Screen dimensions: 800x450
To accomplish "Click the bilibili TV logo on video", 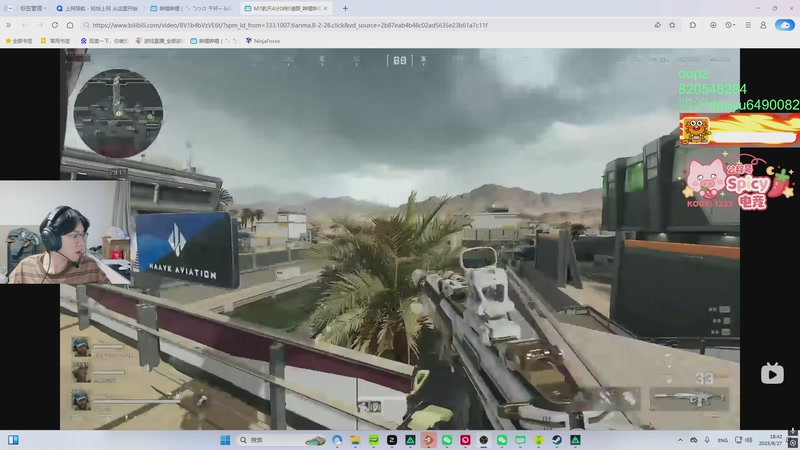I will pos(772,374).
